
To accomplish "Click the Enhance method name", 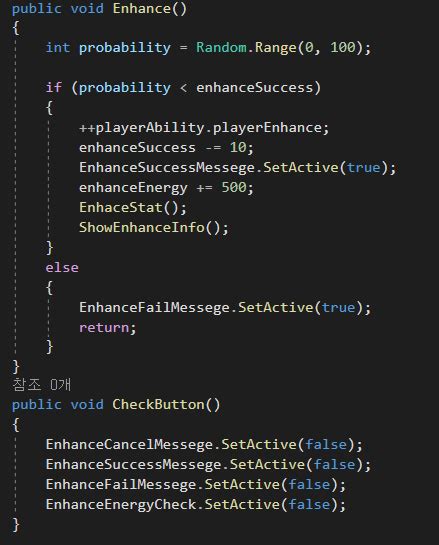I will [142, 8].
